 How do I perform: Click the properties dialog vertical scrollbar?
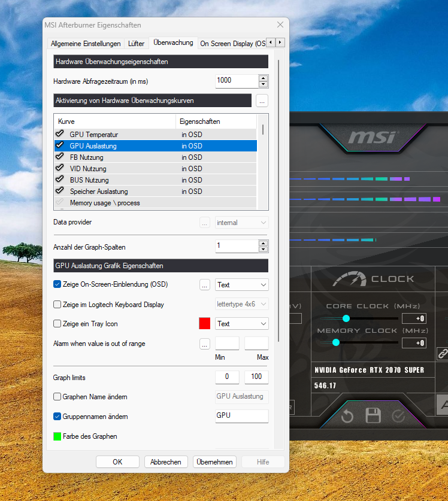pos(279,201)
